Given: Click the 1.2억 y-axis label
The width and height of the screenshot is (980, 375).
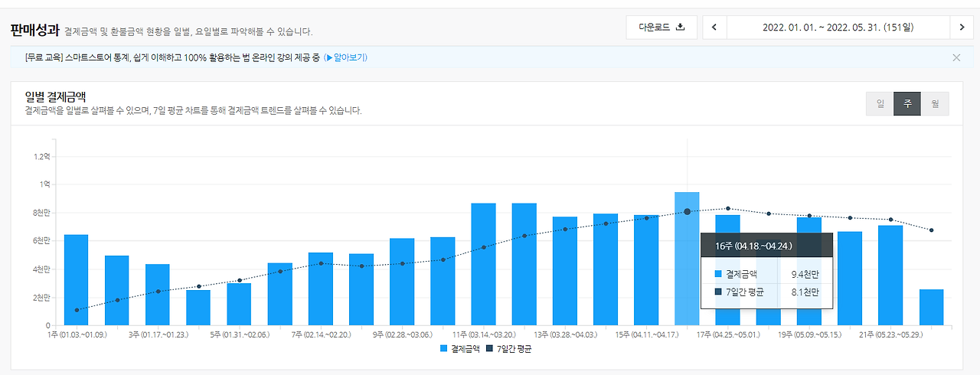Looking at the screenshot, I should click(x=41, y=156).
